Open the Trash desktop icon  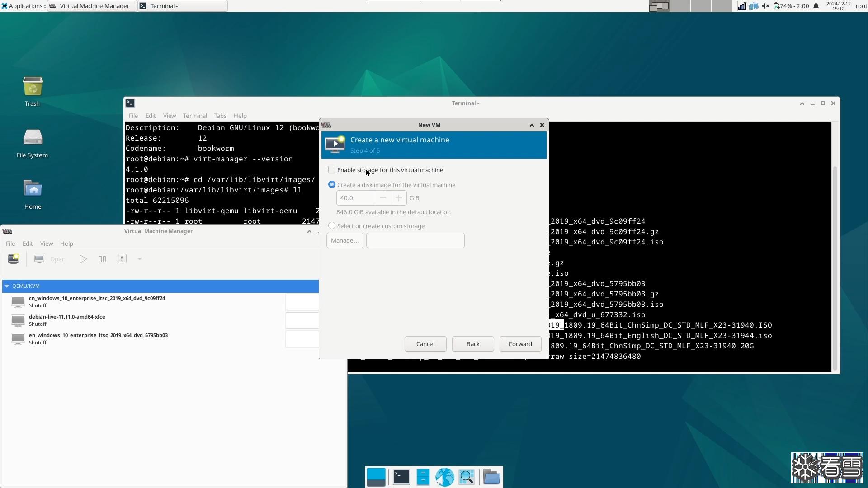click(33, 87)
